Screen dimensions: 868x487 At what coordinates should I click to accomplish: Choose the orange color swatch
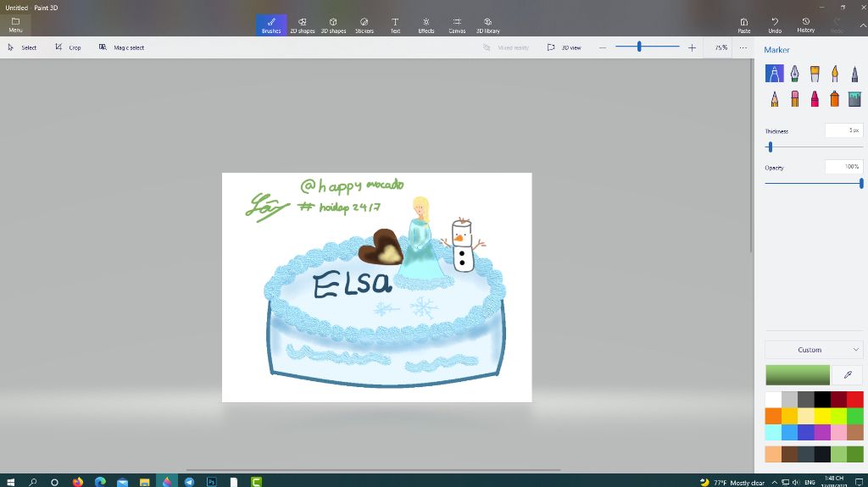coord(773,416)
